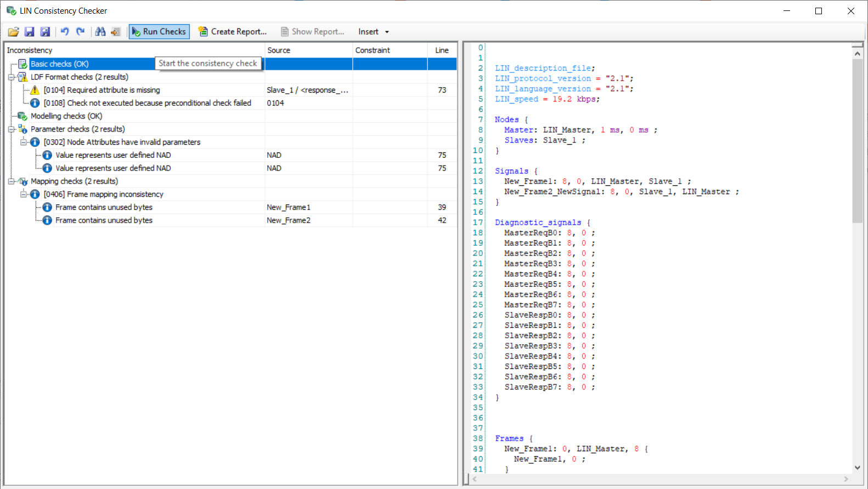Click the LDF Format checks category icon
Viewport: 868px width, 489px height.
(22, 77)
